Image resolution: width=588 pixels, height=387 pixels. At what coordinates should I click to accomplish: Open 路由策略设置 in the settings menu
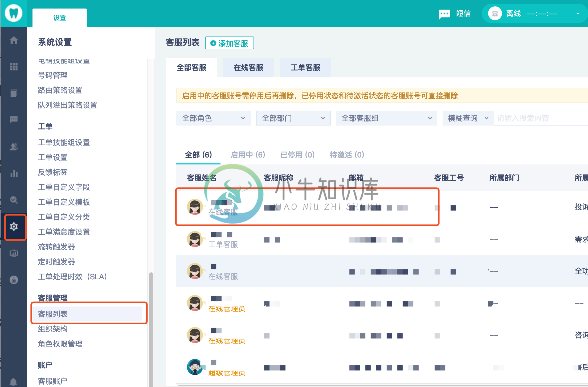click(x=60, y=90)
